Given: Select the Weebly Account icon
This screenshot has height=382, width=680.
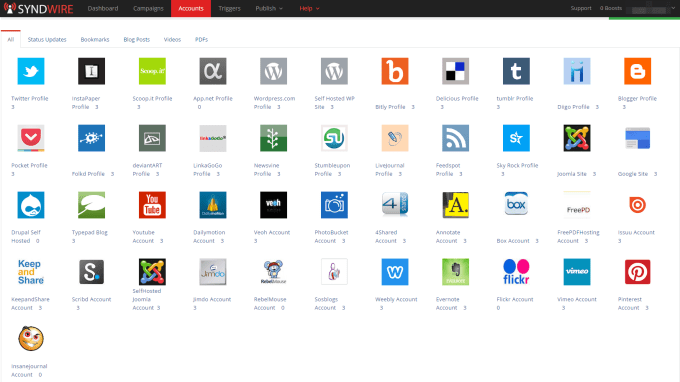Looking at the screenshot, I should [395, 272].
